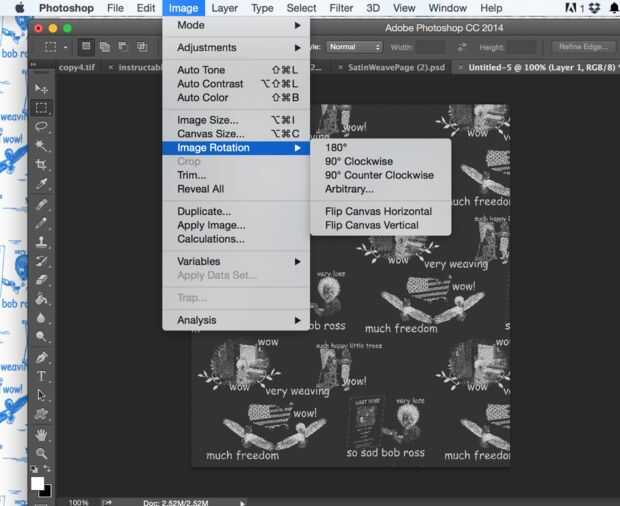Select the Blur tool
The width and height of the screenshot is (620, 506).
pyautogui.click(x=41, y=318)
